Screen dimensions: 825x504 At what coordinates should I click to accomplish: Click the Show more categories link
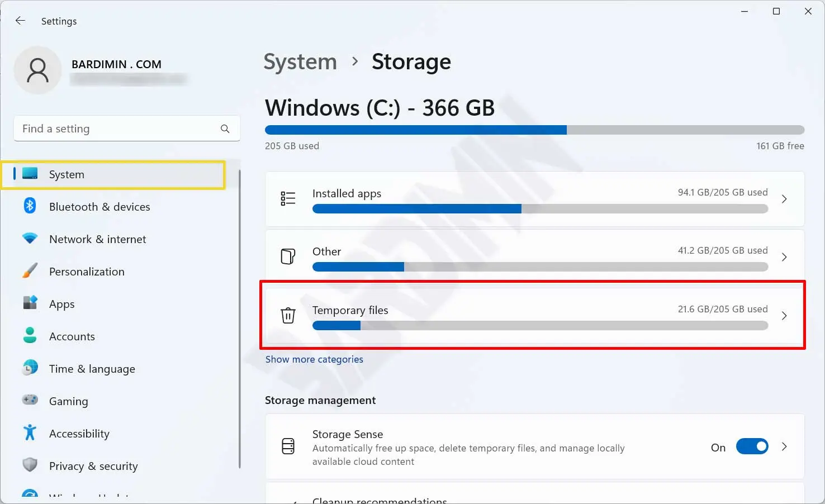point(314,359)
